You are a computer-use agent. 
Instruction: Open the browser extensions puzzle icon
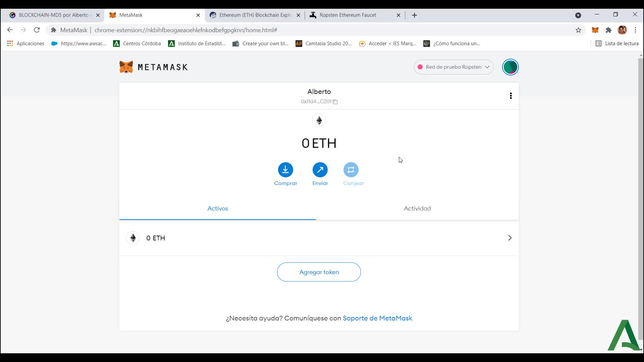pyautogui.click(x=608, y=30)
